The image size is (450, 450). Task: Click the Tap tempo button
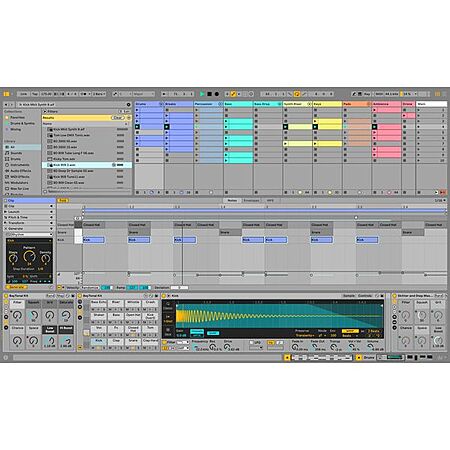(x=35, y=94)
